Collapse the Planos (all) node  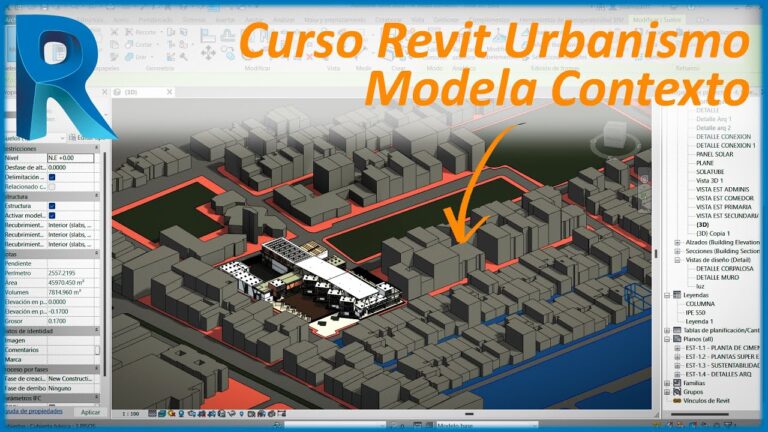pyautogui.click(x=668, y=339)
